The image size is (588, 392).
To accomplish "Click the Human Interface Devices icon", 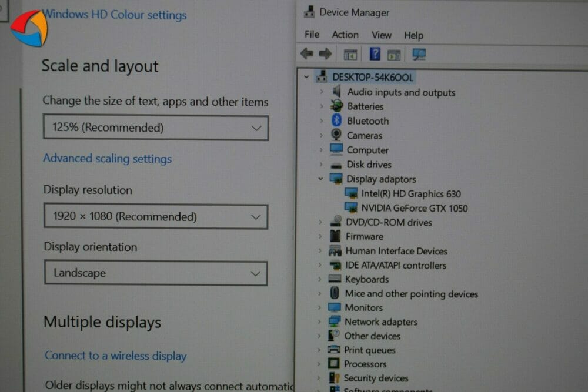I will [335, 250].
